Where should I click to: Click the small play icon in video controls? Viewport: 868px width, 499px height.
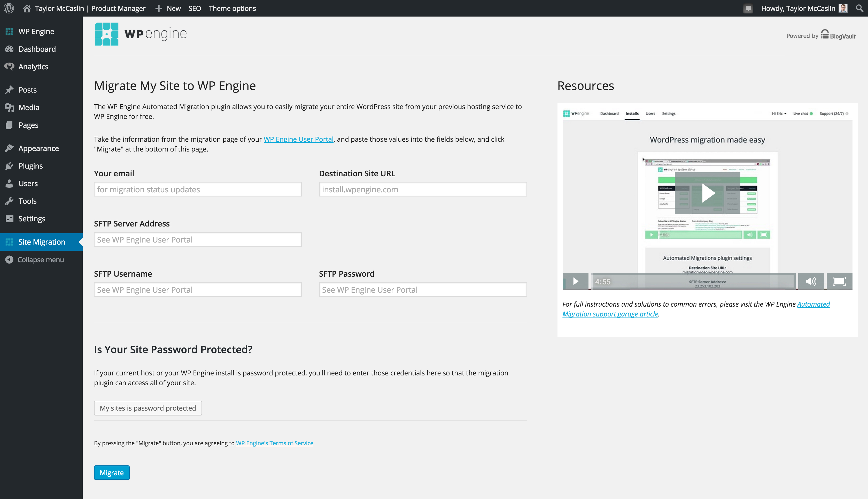coord(576,281)
